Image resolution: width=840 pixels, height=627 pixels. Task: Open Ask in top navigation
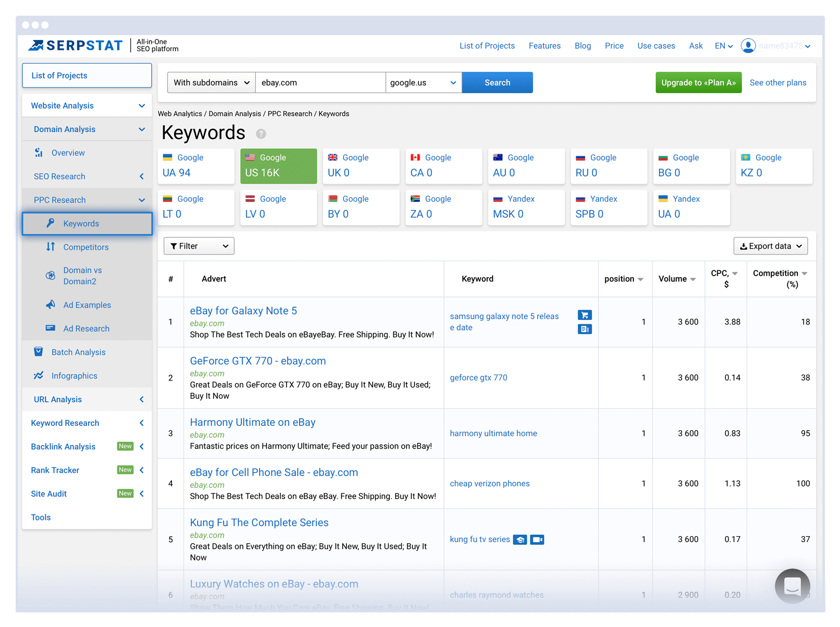[696, 46]
